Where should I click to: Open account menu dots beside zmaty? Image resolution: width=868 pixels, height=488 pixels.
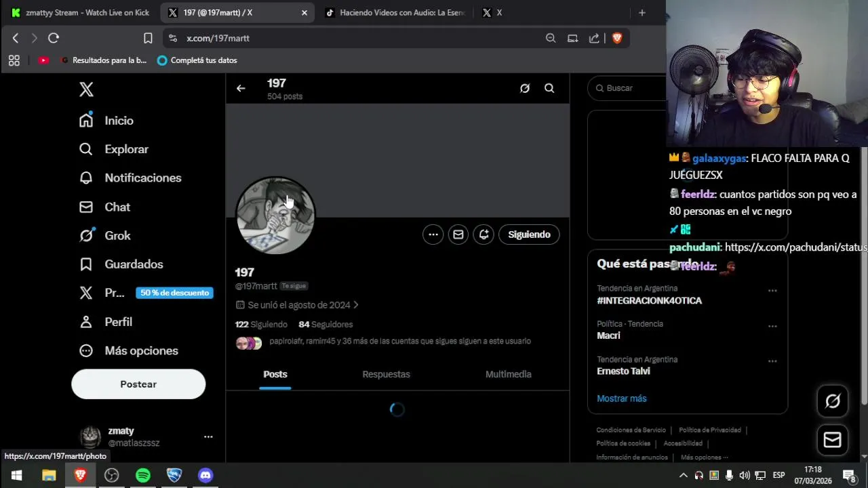(x=208, y=436)
